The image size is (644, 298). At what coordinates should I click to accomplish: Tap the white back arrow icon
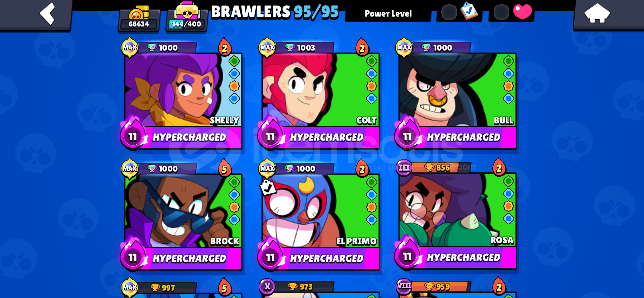(x=47, y=14)
